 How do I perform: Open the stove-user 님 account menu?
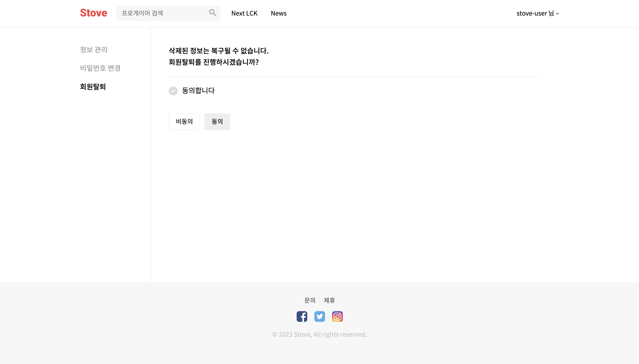[535, 13]
